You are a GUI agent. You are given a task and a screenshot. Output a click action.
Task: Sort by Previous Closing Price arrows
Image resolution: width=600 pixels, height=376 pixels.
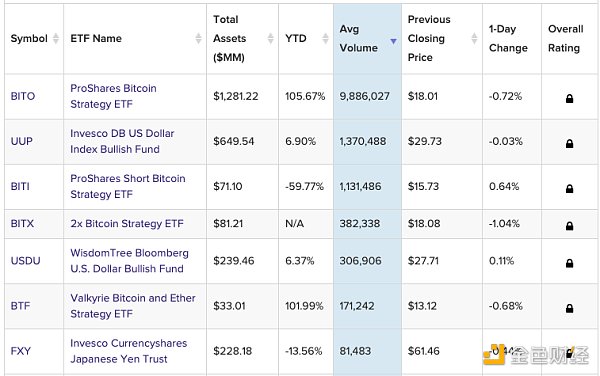click(474, 38)
